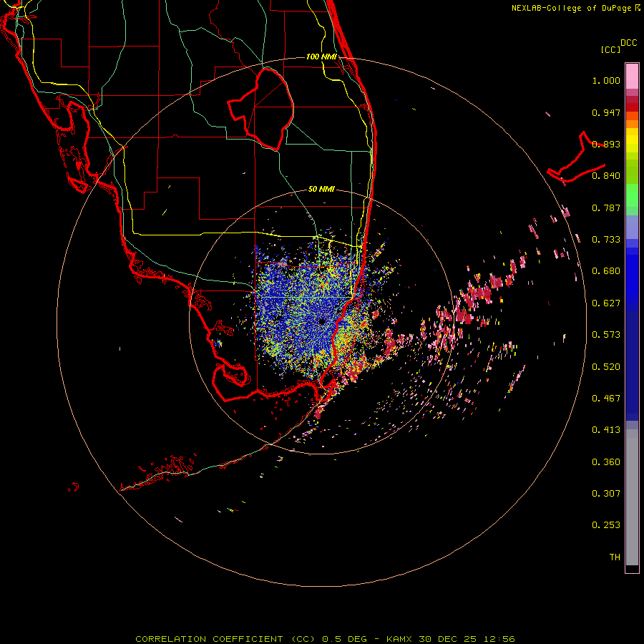Click the DCC label above the color scale
Screen dimensions: 644x644
pyautogui.click(x=628, y=43)
